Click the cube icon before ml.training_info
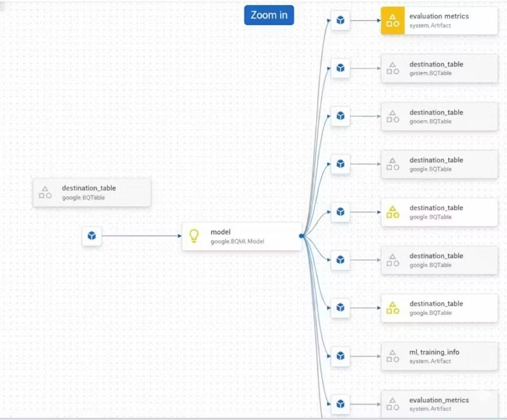 pos(340,356)
